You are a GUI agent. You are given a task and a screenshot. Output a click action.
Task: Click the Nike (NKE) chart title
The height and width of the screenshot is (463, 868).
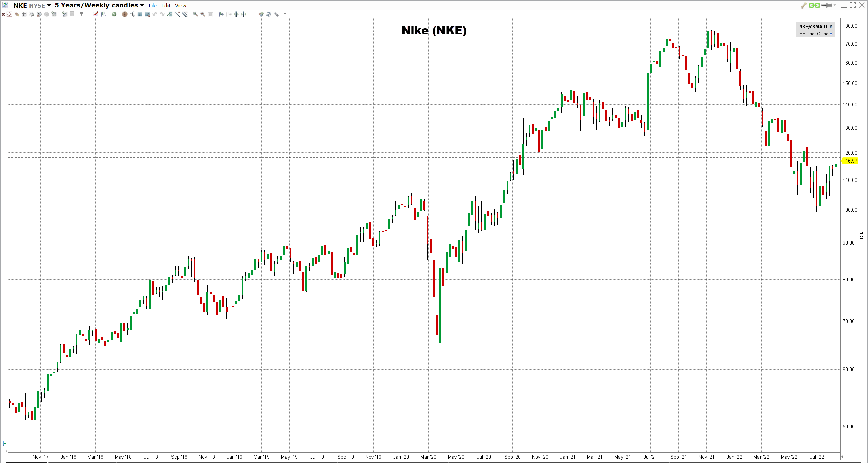(434, 30)
